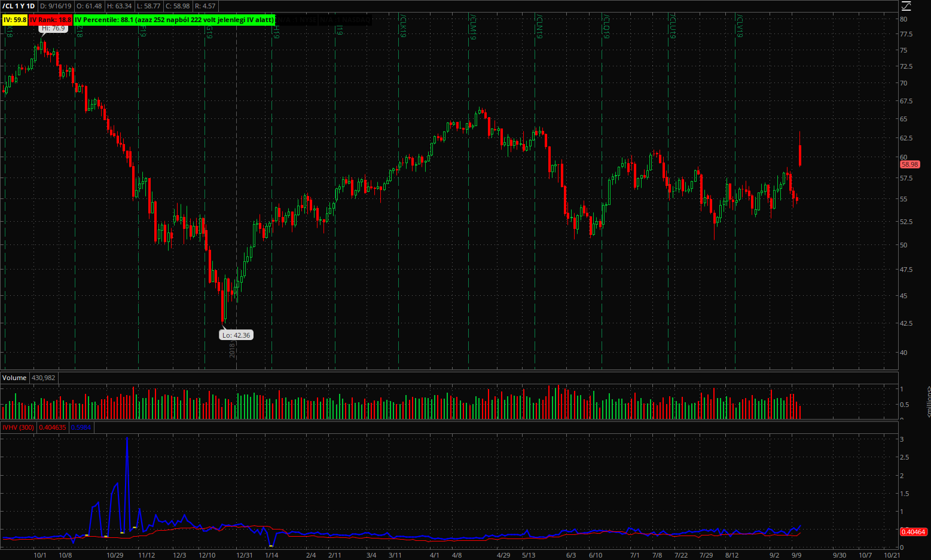Click the 6/10 date on the time axis

point(596,555)
